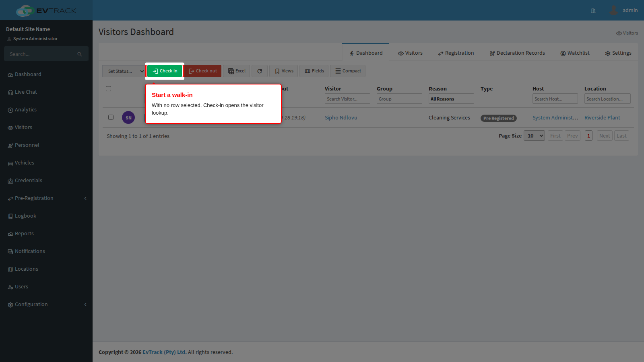644x362 pixels.
Task: Open the Views bookmark button
Action: click(284, 71)
